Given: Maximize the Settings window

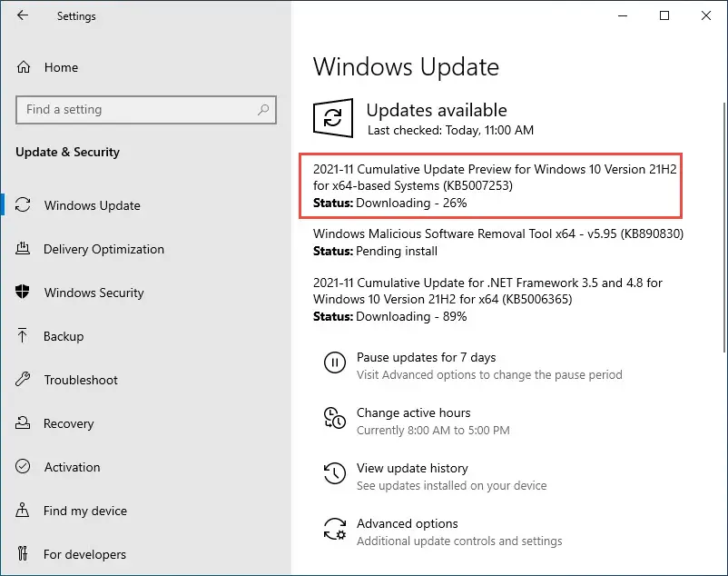Looking at the screenshot, I should pos(664,15).
